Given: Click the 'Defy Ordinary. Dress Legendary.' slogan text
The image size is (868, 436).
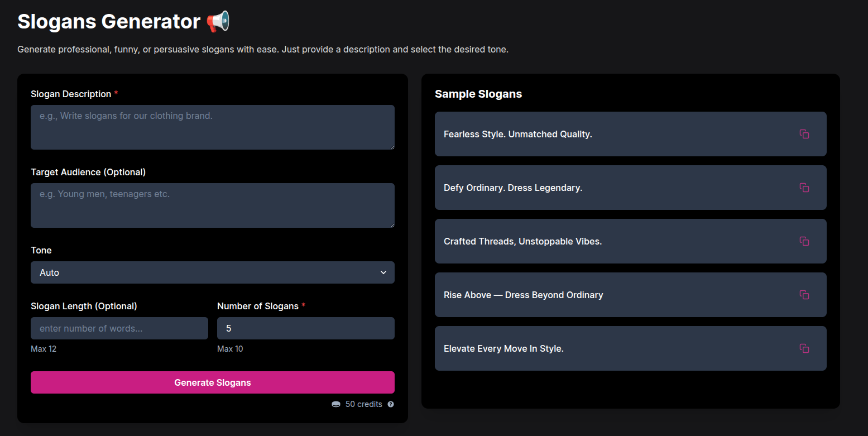Looking at the screenshot, I should (x=512, y=188).
